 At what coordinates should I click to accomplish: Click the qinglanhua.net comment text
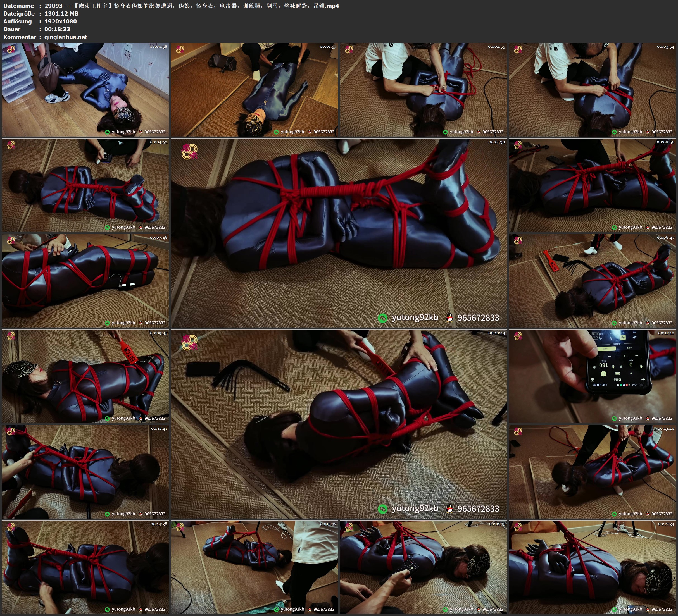[66, 37]
